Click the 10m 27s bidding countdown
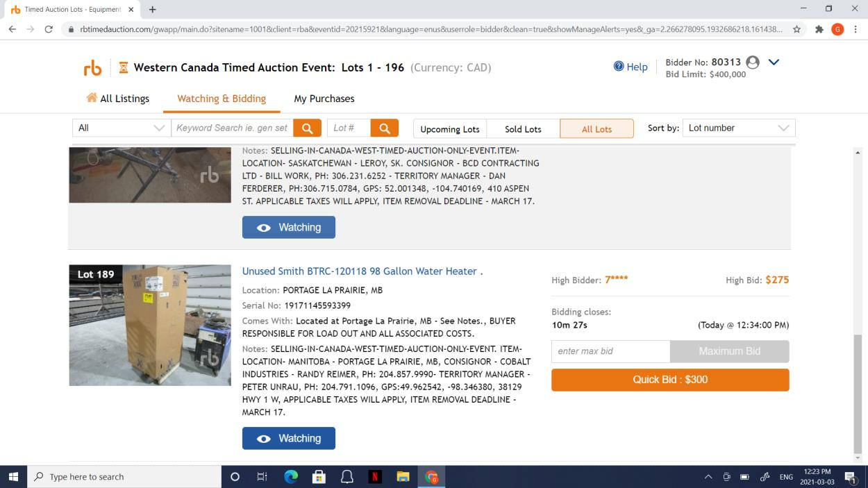This screenshot has height=488, width=868. 569,325
